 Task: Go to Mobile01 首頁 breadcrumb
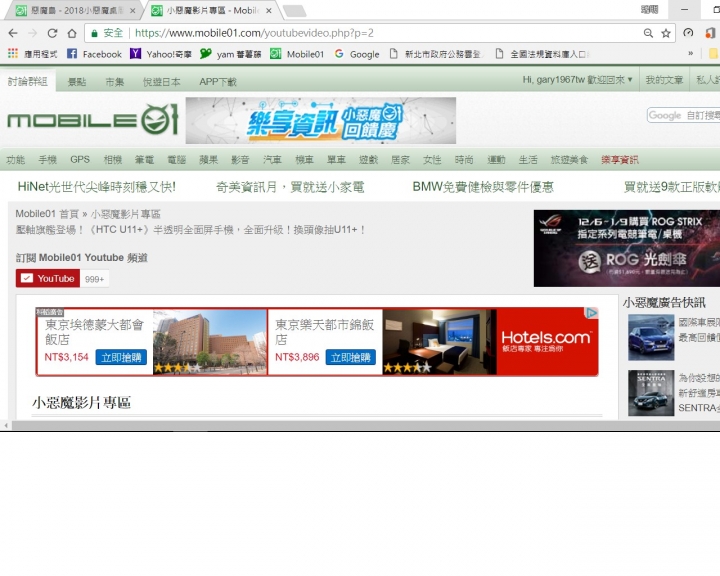pyautogui.click(x=47, y=214)
